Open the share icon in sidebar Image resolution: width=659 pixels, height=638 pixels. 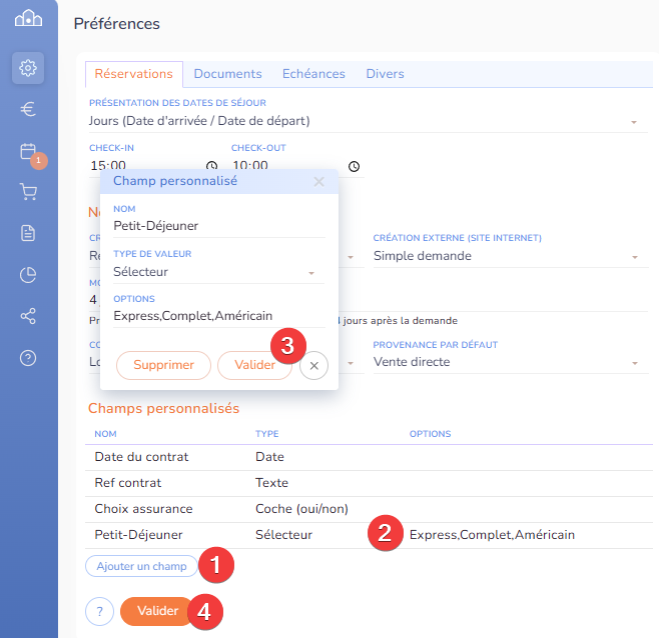pyautogui.click(x=28, y=316)
